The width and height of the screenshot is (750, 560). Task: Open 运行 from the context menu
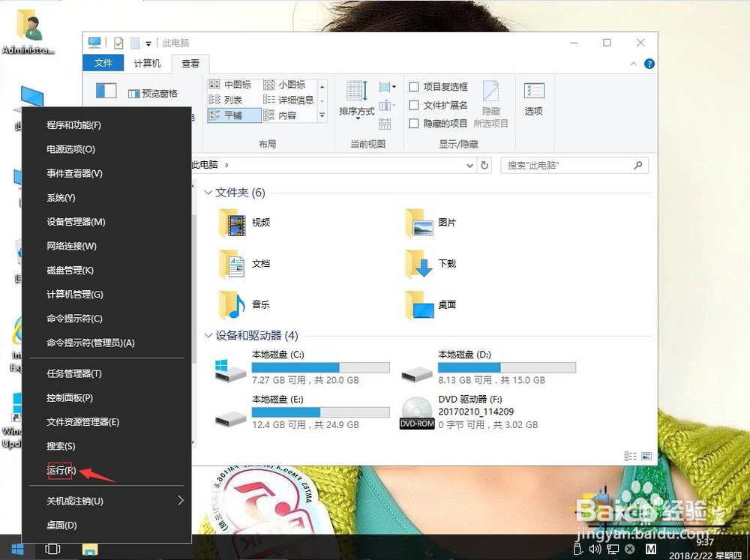coord(58,471)
